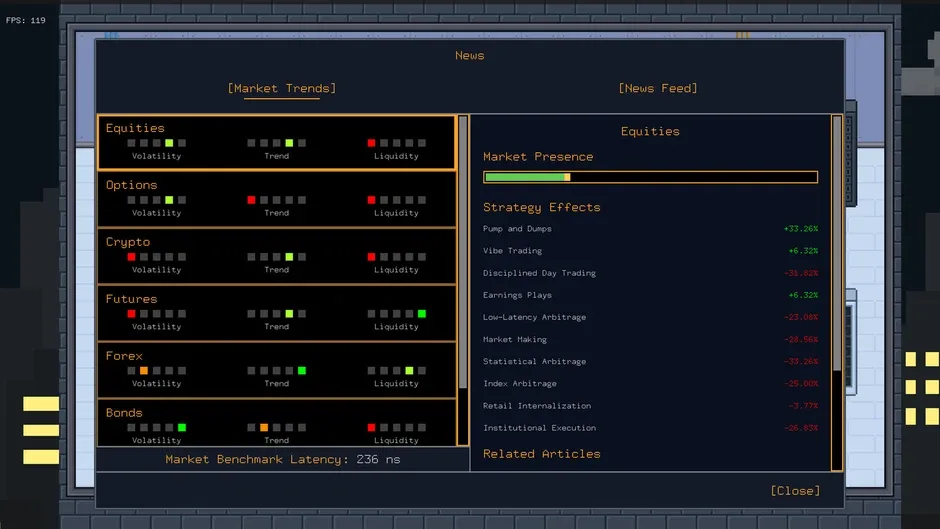Click the -31.82% effect value
This screenshot has width=940, height=529.
pos(801,273)
